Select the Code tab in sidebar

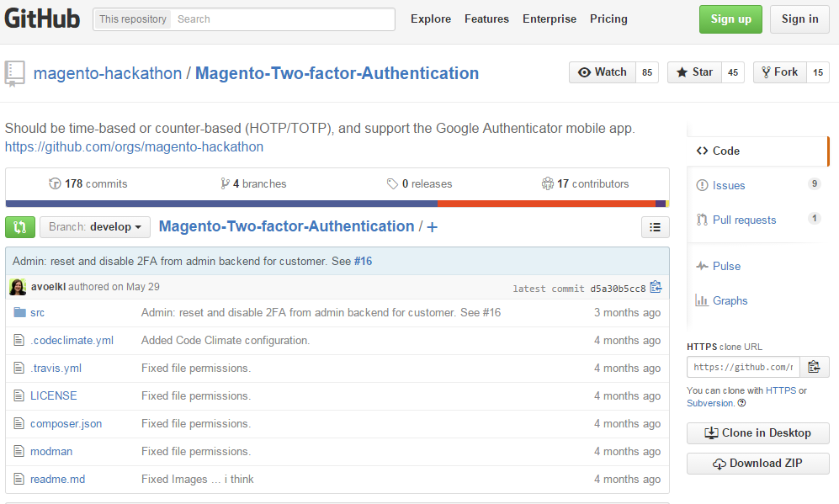[x=757, y=151]
